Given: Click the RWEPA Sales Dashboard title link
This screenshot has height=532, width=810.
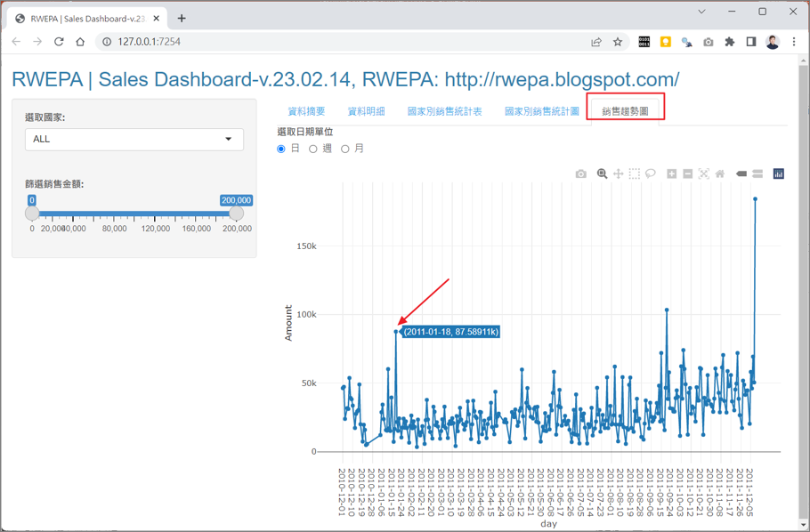Looking at the screenshot, I should 345,79.
